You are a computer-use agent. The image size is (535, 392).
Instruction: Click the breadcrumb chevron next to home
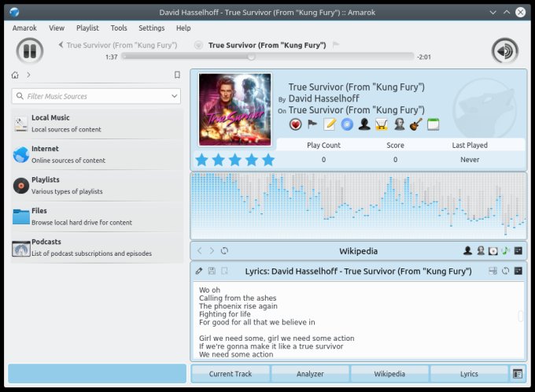(x=28, y=75)
